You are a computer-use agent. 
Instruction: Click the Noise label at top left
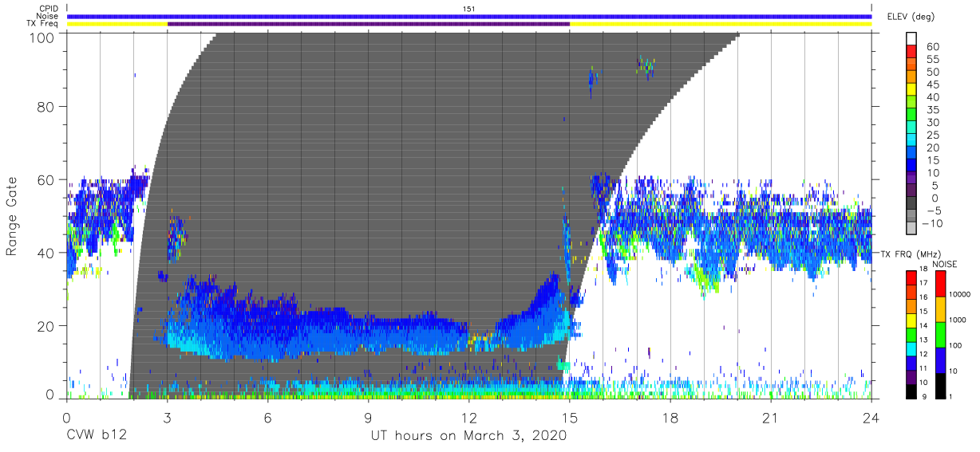[x=49, y=16]
